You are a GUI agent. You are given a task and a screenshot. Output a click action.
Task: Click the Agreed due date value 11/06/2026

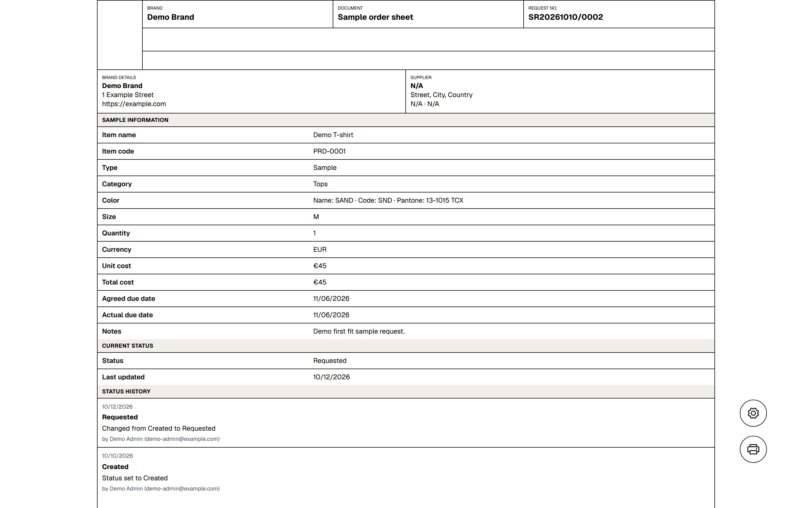pyautogui.click(x=331, y=298)
